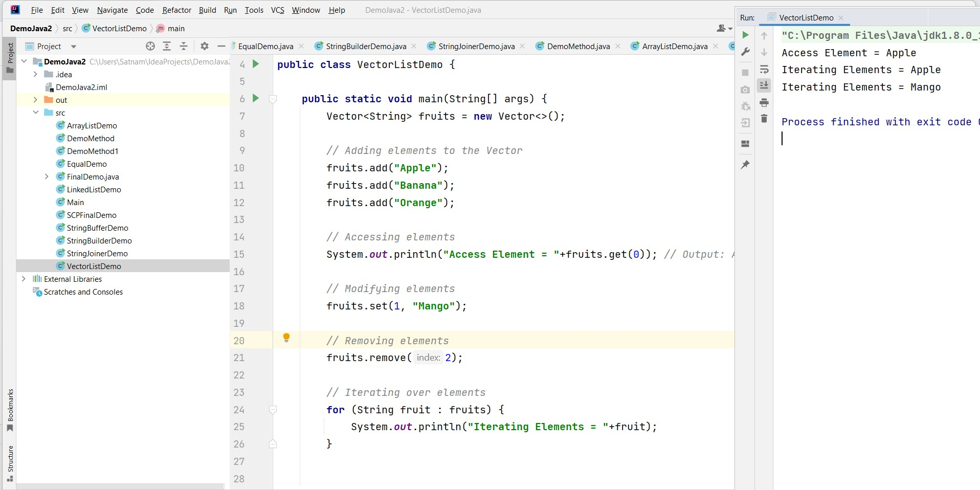Run class VectorListDemo from gutter line 4
The height and width of the screenshot is (490, 980).
256,64
